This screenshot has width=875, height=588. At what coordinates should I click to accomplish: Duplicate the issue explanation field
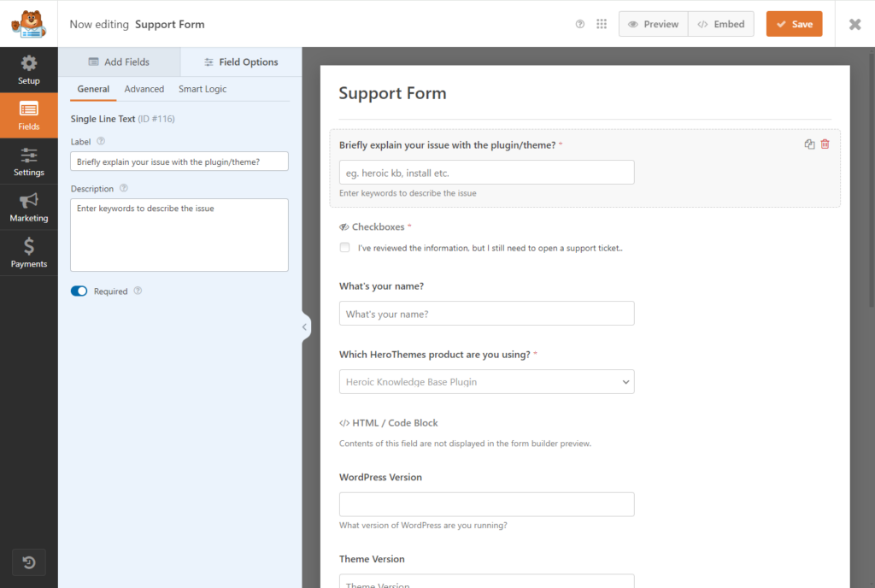808,144
